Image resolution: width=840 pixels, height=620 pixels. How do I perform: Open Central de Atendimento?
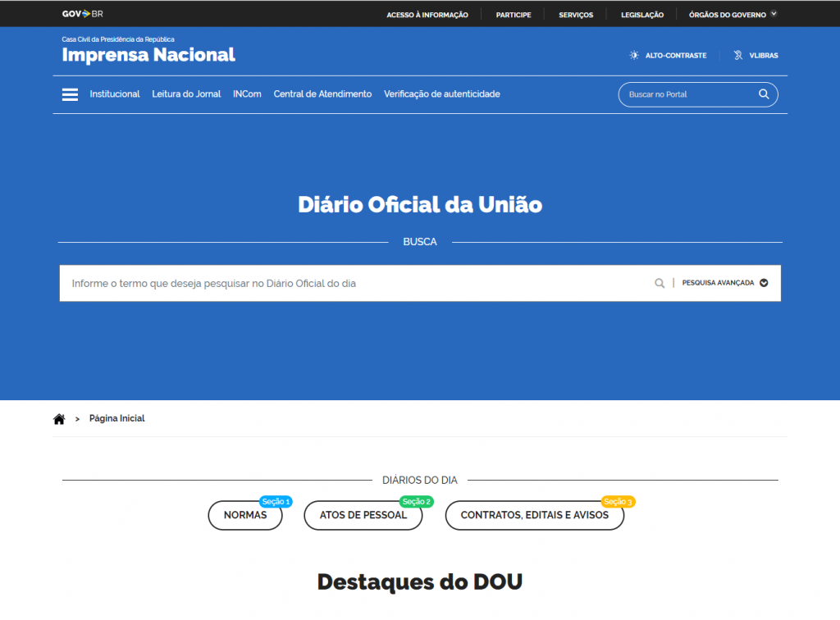(322, 94)
